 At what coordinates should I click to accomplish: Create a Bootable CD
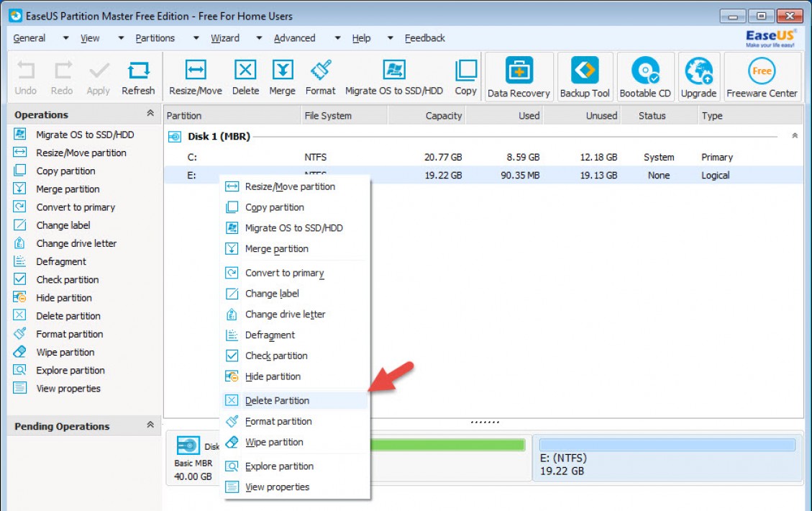point(645,77)
